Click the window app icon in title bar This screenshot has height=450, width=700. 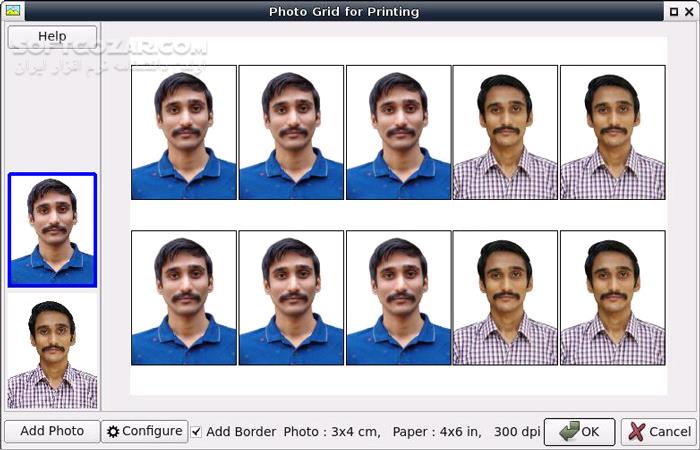click(x=13, y=11)
